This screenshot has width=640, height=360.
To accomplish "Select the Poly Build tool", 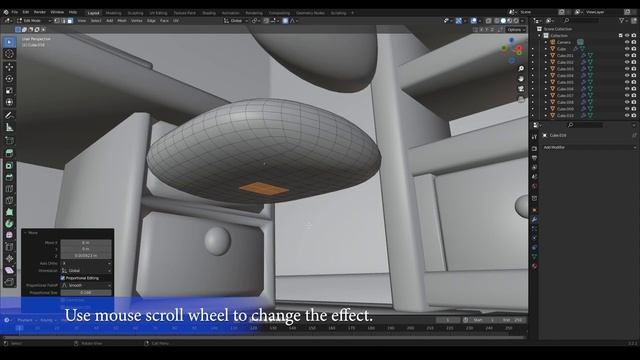I will click(9, 212).
